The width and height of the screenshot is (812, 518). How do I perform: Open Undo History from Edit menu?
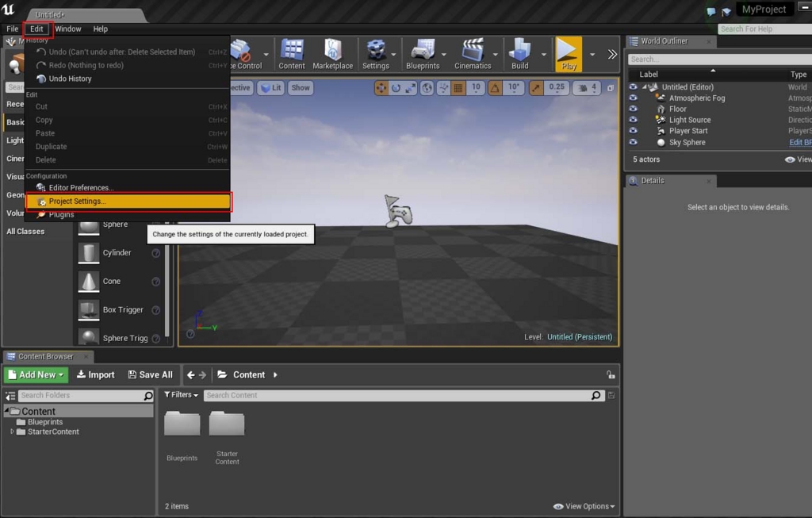(x=128, y=79)
